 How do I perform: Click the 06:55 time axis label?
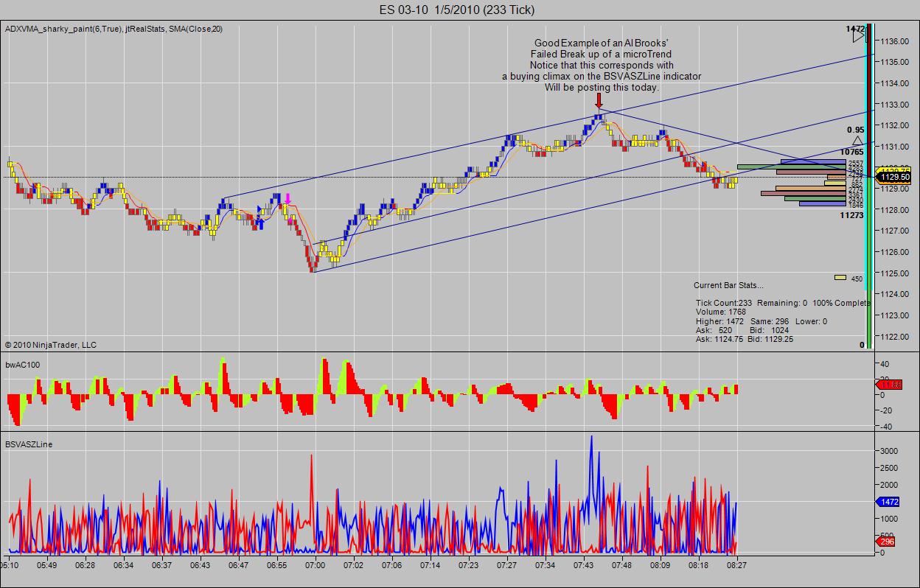[x=276, y=565]
